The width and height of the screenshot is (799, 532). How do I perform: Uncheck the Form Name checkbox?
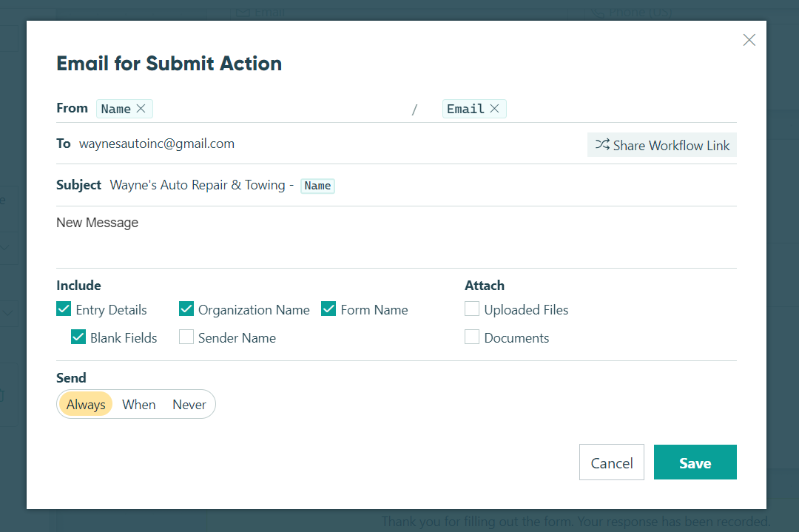point(328,309)
